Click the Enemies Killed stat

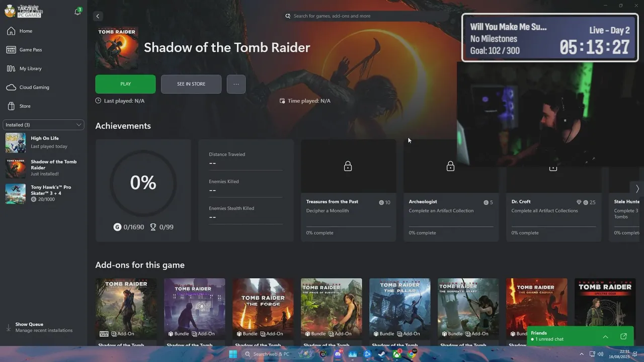pos(246,186)
